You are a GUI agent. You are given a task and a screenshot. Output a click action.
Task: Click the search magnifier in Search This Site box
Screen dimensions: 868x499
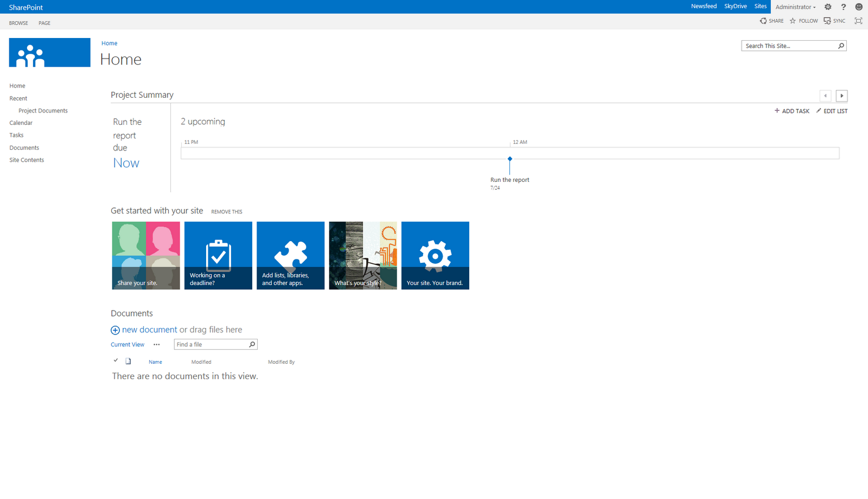(x=840, y=46)
